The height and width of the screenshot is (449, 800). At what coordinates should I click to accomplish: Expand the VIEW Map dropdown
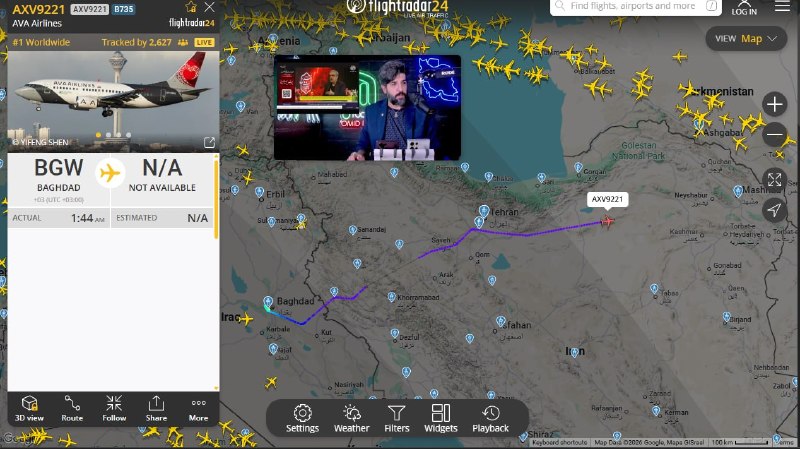[x=746, y=39]
